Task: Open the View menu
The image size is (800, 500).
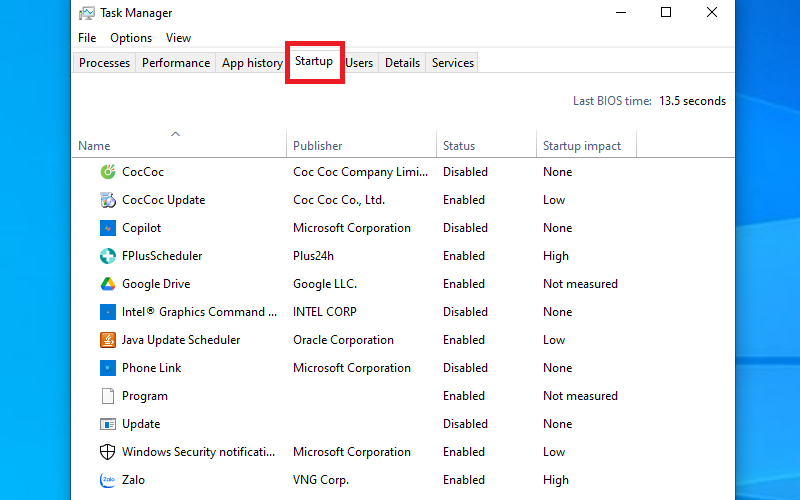Action: tap(178, 38)
